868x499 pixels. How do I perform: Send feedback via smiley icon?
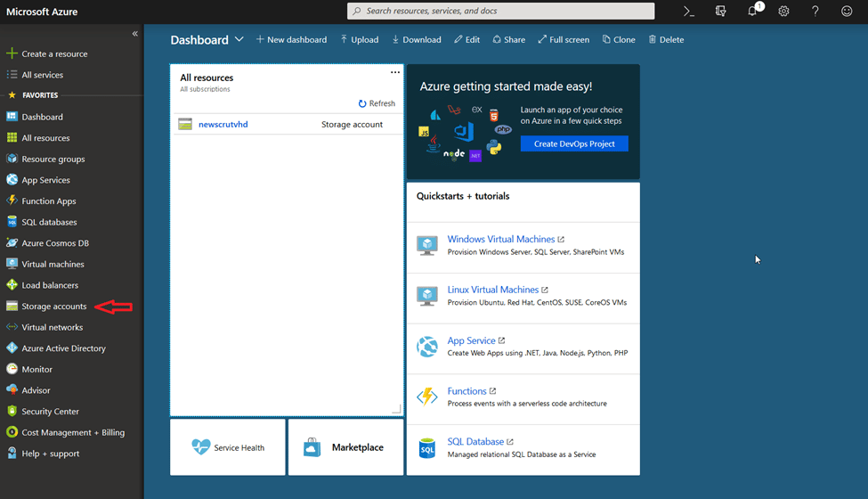pos(847,11)
